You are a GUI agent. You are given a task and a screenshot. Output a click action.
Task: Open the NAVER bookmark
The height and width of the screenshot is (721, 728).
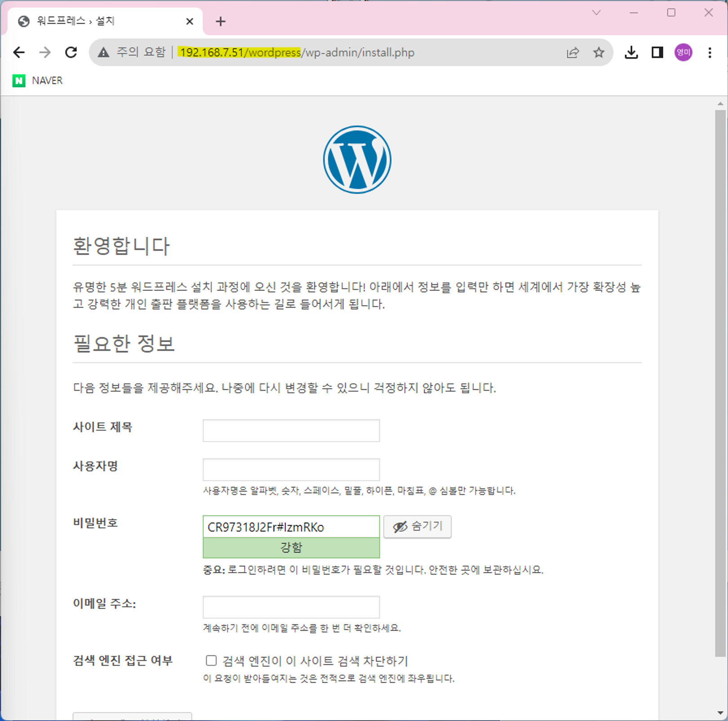[38, 80]
